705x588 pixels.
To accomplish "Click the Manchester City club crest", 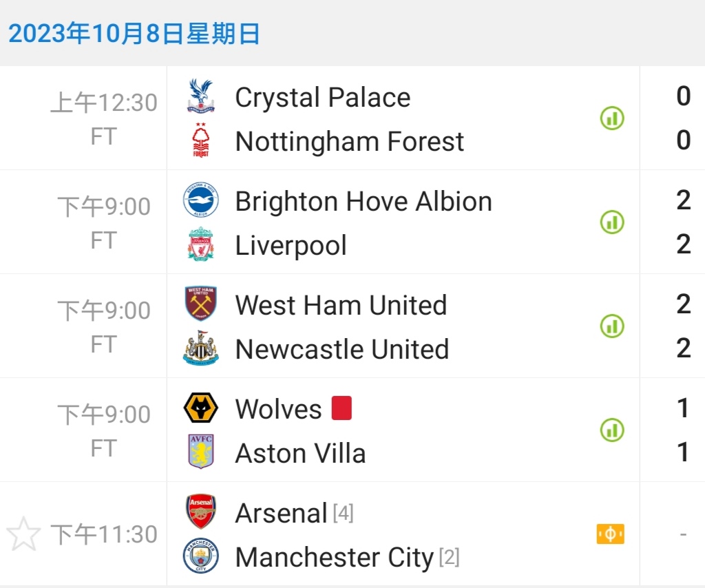I will pos(201,556).
